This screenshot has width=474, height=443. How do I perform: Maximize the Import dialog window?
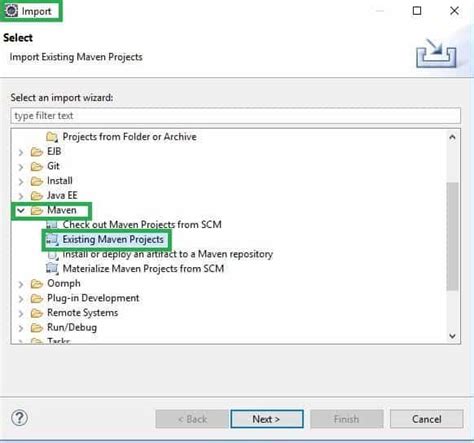coord(417,11)
